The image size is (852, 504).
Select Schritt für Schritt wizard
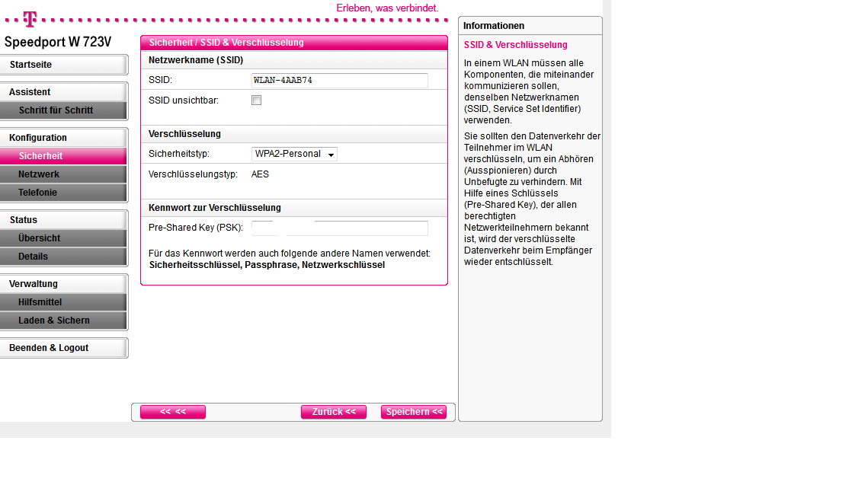[x=63, y=110]
